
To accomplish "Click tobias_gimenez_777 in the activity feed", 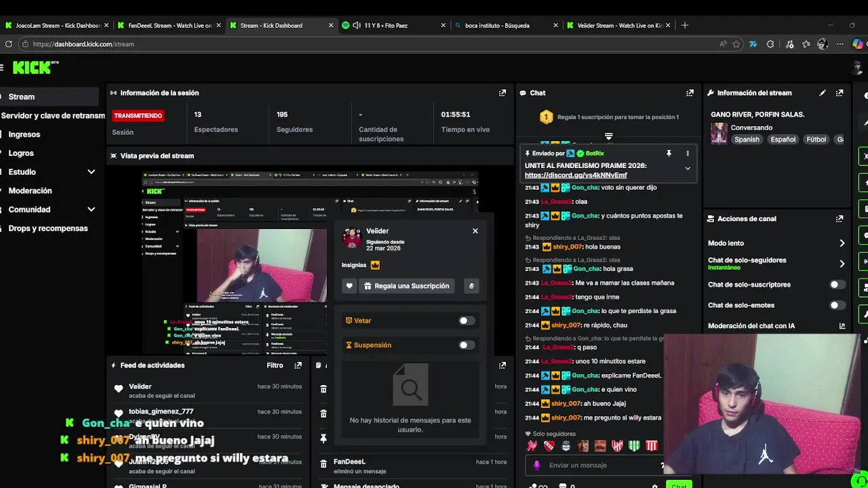I will (x=161, y=411).
